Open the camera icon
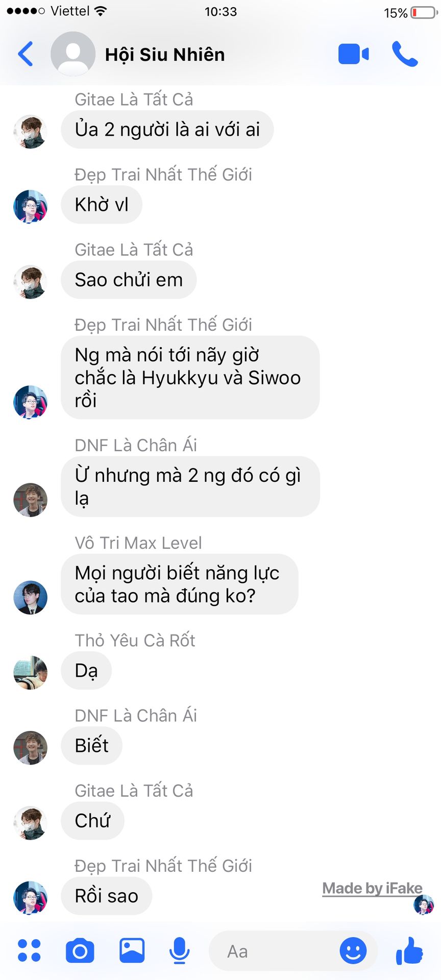Image resolution: width=441 pixels, height=980 pixels. (80, 950)
